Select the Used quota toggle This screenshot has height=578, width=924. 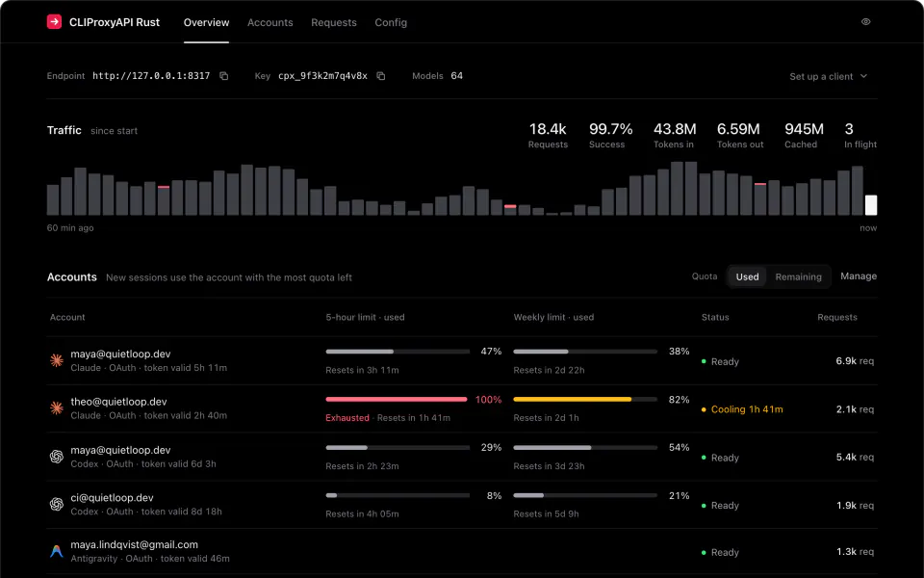(x=747, y=276)
